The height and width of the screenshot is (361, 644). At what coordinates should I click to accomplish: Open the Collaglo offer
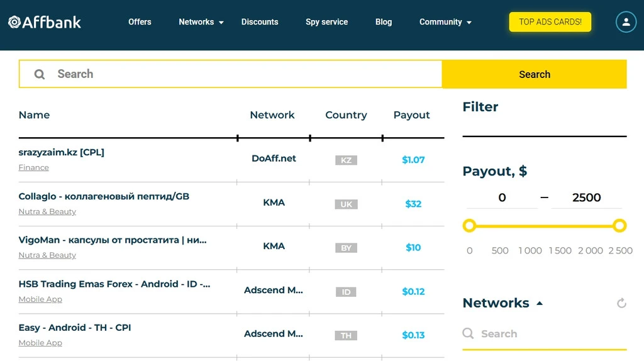click(104, 196)
